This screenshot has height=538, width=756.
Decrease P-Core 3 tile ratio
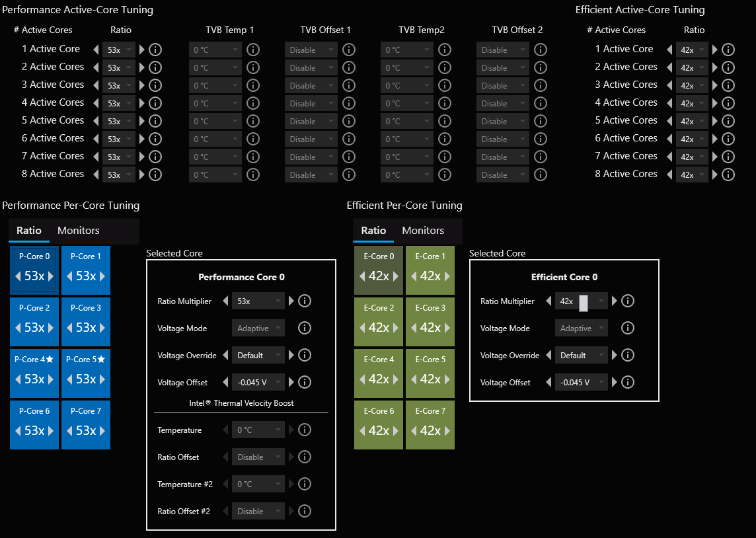(x=69, y=328)
